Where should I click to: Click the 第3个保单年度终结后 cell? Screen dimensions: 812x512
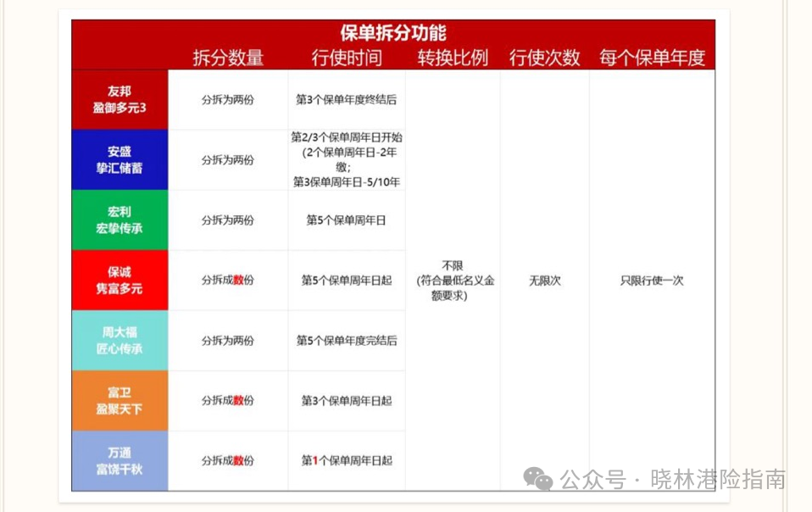346,99
